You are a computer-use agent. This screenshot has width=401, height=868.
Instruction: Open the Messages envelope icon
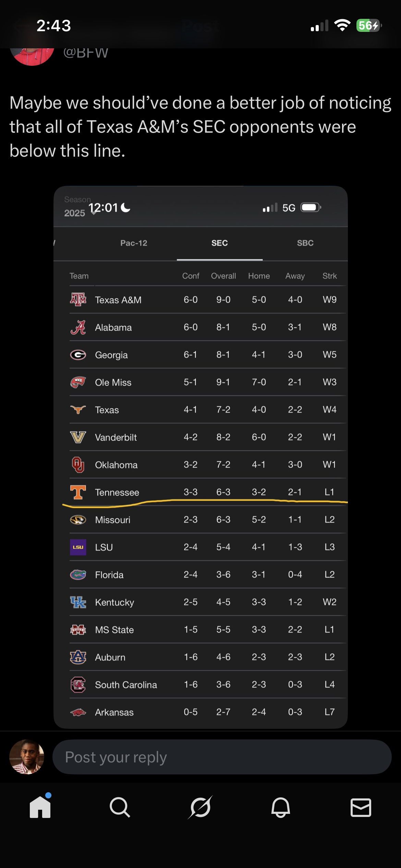[x=361, y=807]
